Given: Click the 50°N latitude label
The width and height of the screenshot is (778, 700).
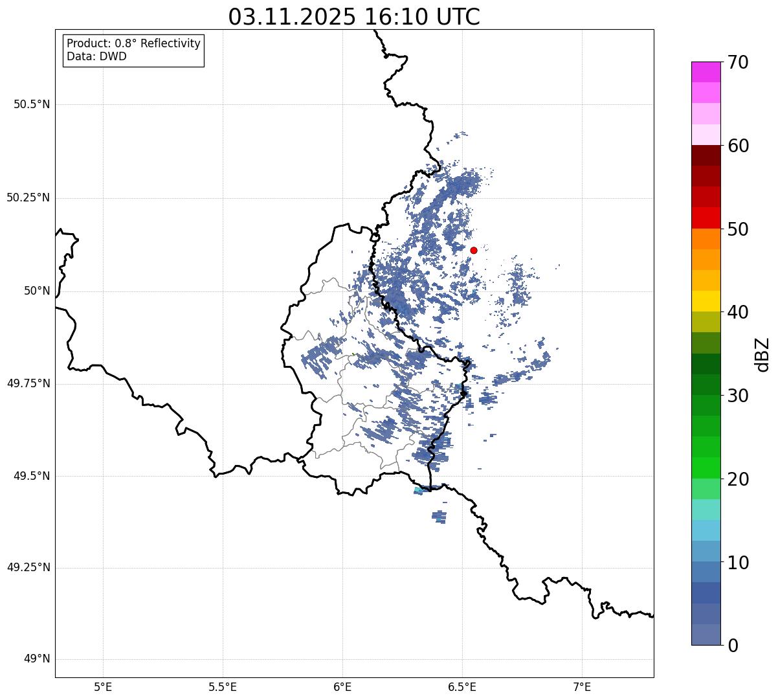Looking at the screenshot, I should pos(37,291).
